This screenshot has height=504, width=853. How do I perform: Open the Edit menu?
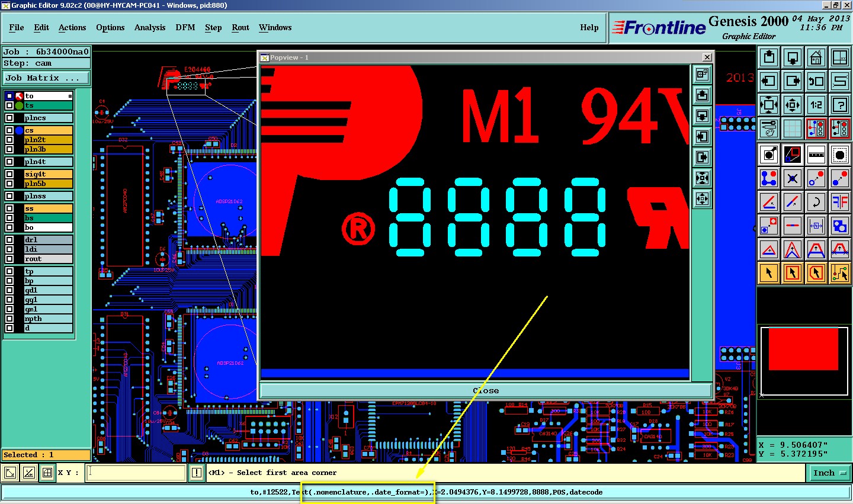click(x=41, y=27)
